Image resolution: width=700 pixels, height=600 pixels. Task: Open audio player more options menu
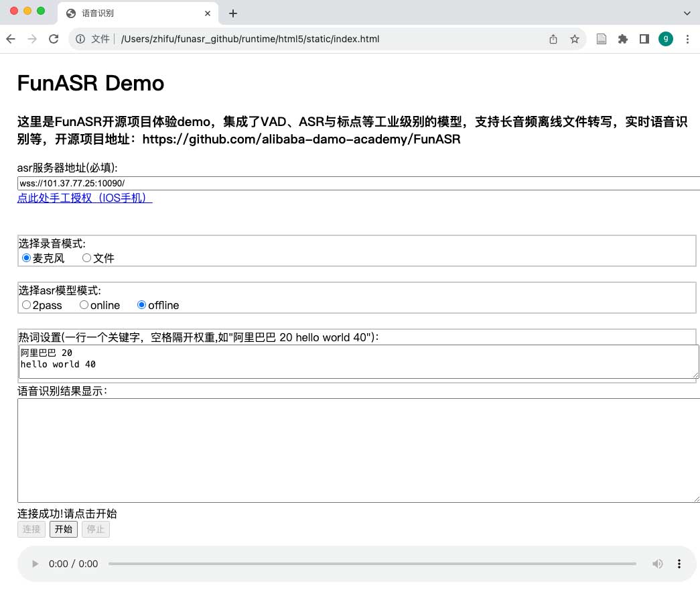pyautogui.click(x=679, y=564)
